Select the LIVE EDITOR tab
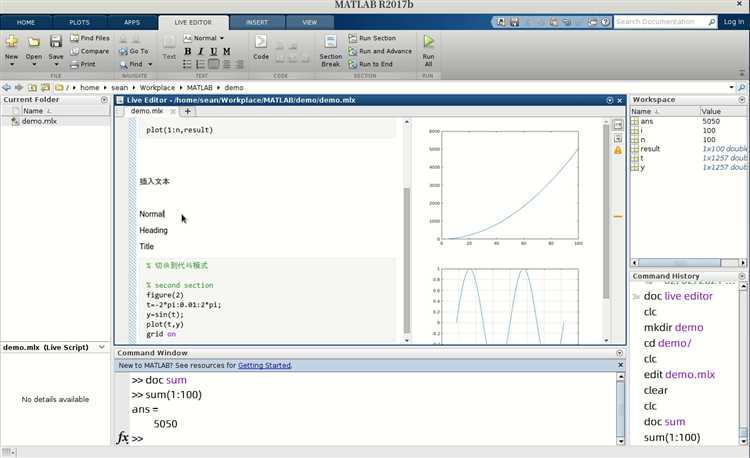The width and height of the screenshot is (750, 458). tap(193, 22)
